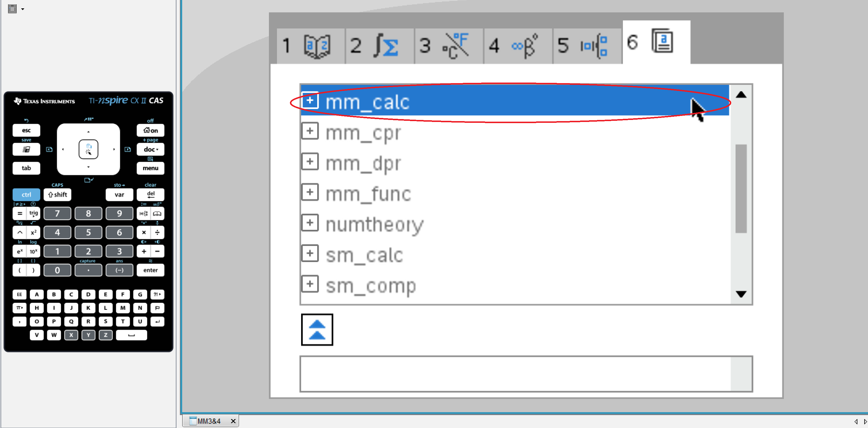
Task: Expand the mm_calc library
Action: 310,100
